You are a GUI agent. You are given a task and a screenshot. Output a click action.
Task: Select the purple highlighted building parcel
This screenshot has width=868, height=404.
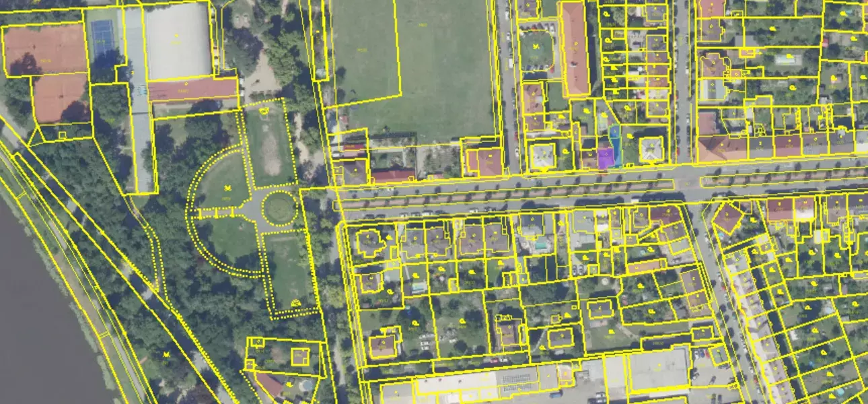point(606,158)
